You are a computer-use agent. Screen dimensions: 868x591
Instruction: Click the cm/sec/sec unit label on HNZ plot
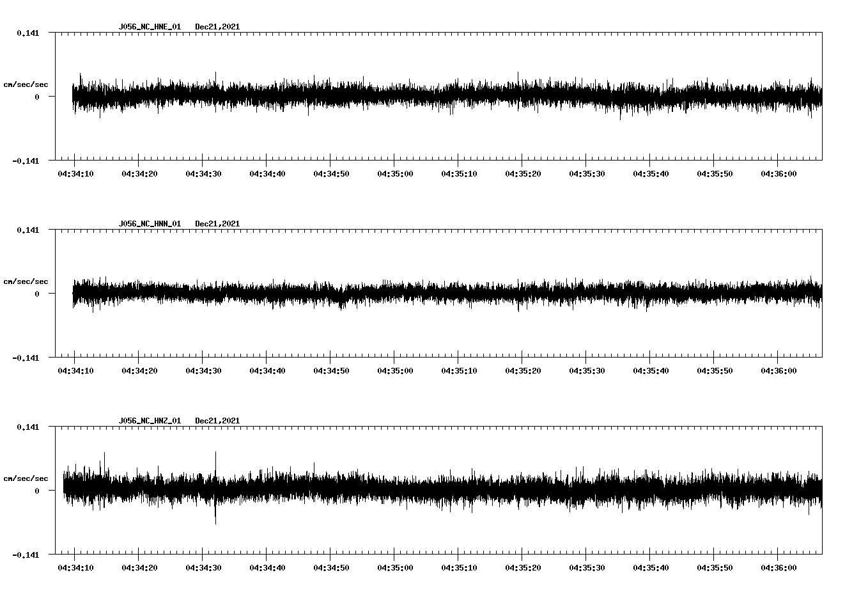26,478
